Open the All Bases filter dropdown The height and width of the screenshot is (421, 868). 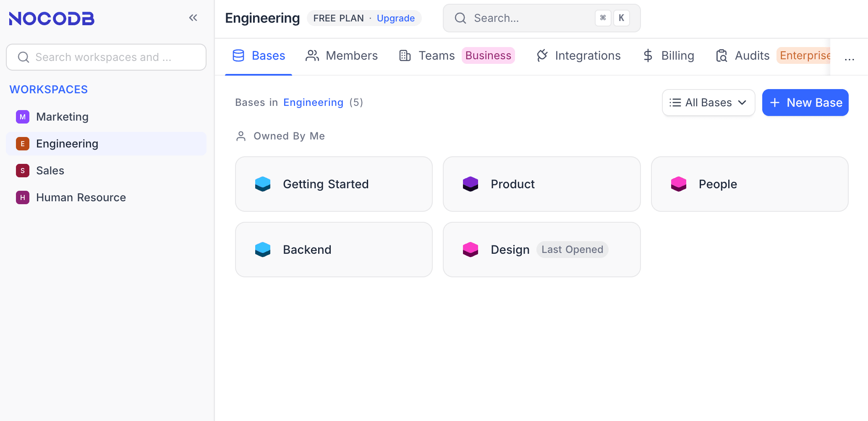tap(708, 103)
